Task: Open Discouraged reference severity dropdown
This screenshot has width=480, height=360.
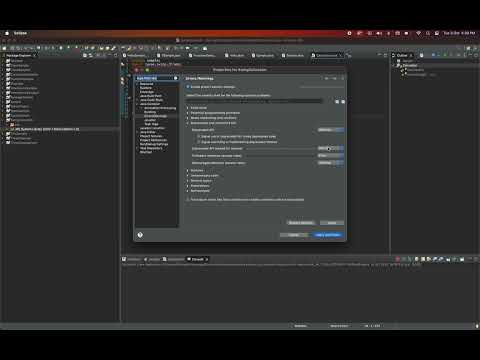Action: click(x=331, y=163)
